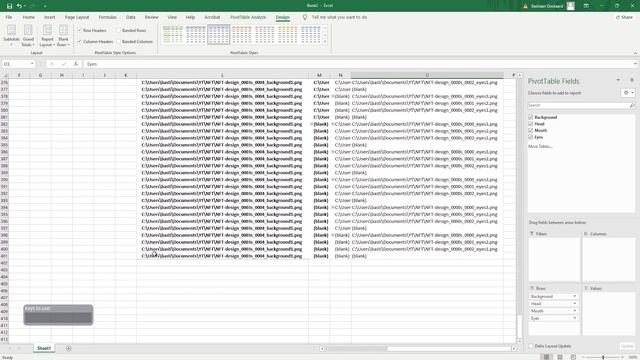Click the vertical scrollbar of the sheet
This screenshot has height=360, width=640.
520,208
